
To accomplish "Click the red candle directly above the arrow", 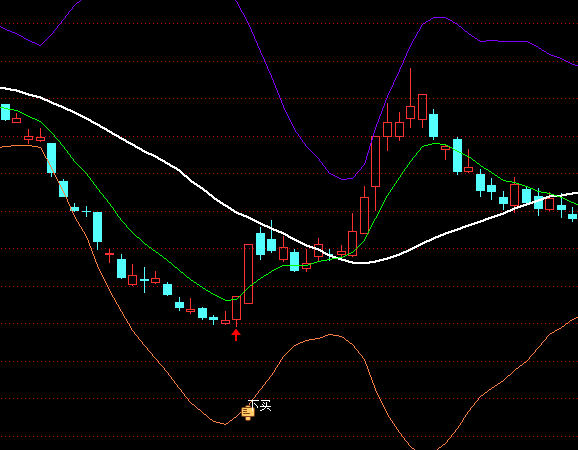I will [x=236, y=308].
